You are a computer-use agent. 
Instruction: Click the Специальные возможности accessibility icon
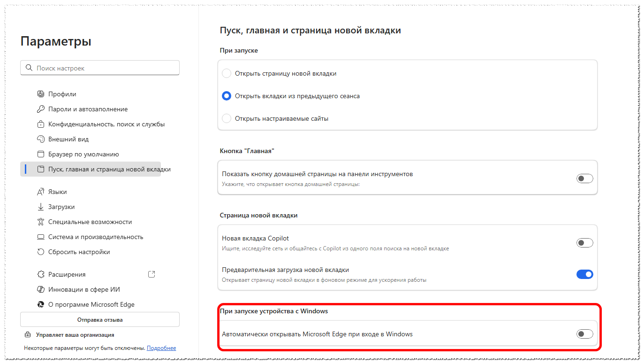tap(40, 222)
